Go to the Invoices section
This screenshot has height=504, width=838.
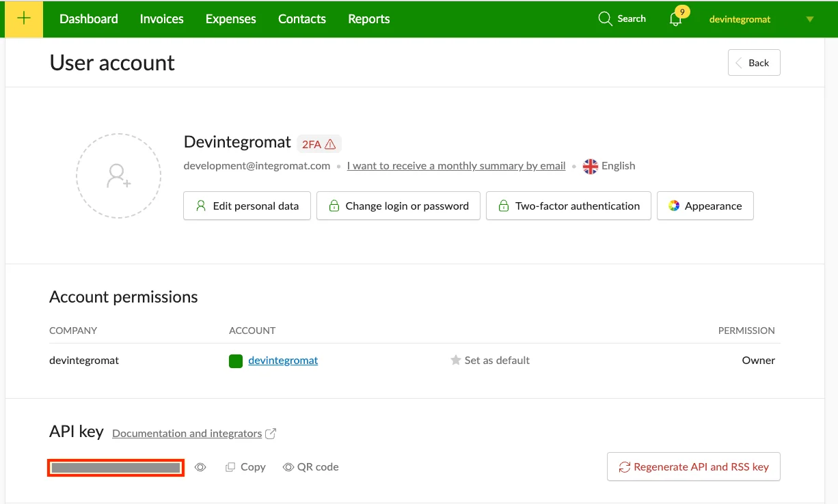coord(161,19)
